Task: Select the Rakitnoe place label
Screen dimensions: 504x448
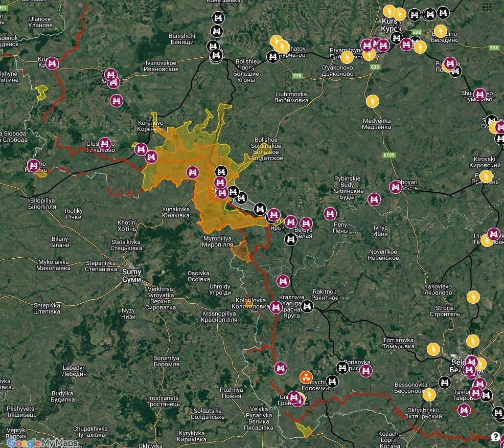Action: pyautogui.click(x=325, y=295)
